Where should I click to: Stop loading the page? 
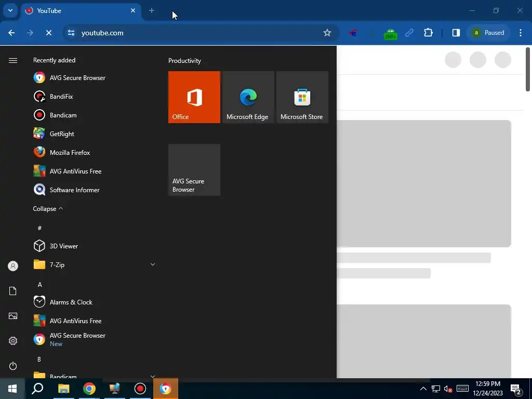pyautogui.click(x=48, y=33)
